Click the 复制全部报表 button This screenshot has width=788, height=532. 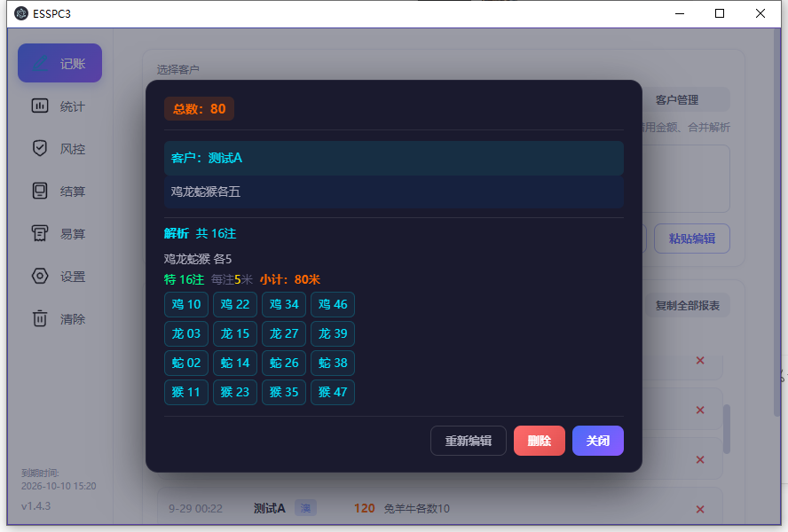[687, 305]
